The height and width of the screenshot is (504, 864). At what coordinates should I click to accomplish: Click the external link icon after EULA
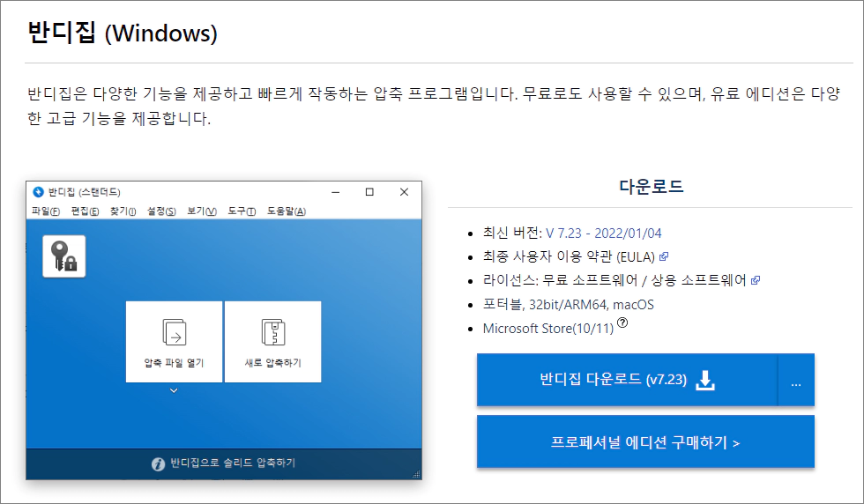click(663, 256)
